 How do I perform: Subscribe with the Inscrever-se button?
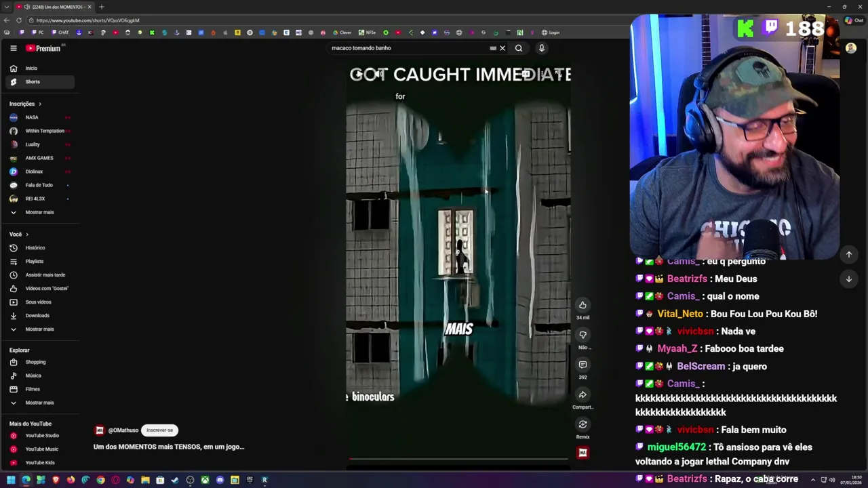[159, 430]
